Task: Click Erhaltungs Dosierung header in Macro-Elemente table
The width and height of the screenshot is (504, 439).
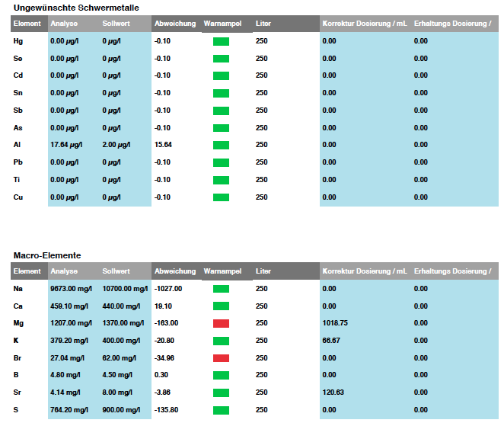Action: pyautogui.click(x=452, y=271)
